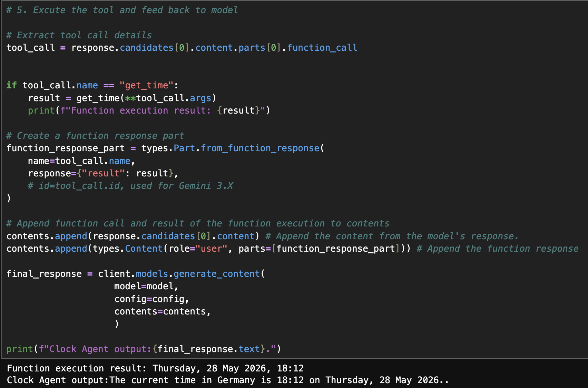588x388 pixels.
Task: Click comment '# id=tool_call.id, used for Gemini 3.X'
Action: pyautogui.click(x=130, y=186)
